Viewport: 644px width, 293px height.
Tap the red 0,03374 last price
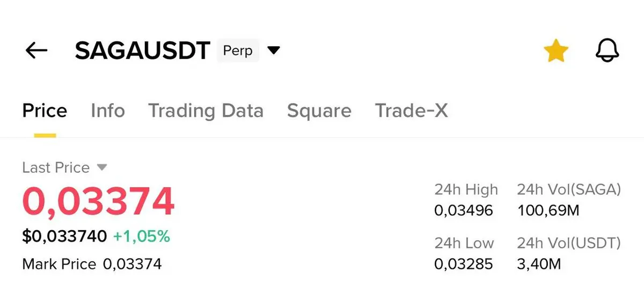(x=98, y=201)
